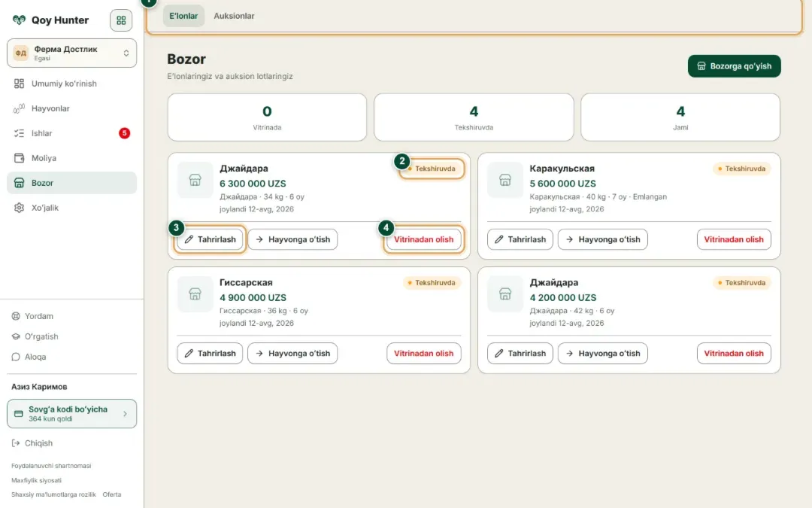The width and height of the screenshot is (812, 508).
Task: Click the red Ishlar badge showing 5
Action: [x=124, y=133]
